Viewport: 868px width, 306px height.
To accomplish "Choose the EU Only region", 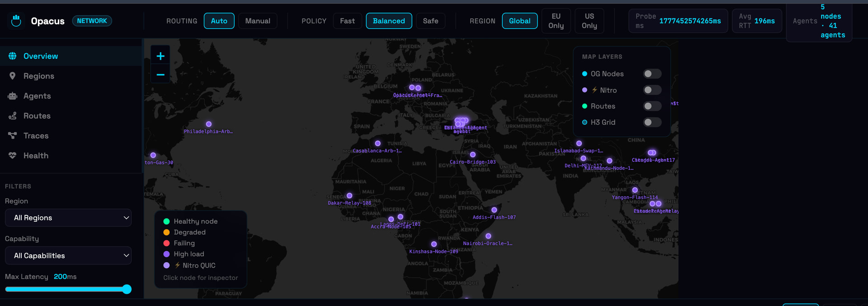I will pos(556,21).
